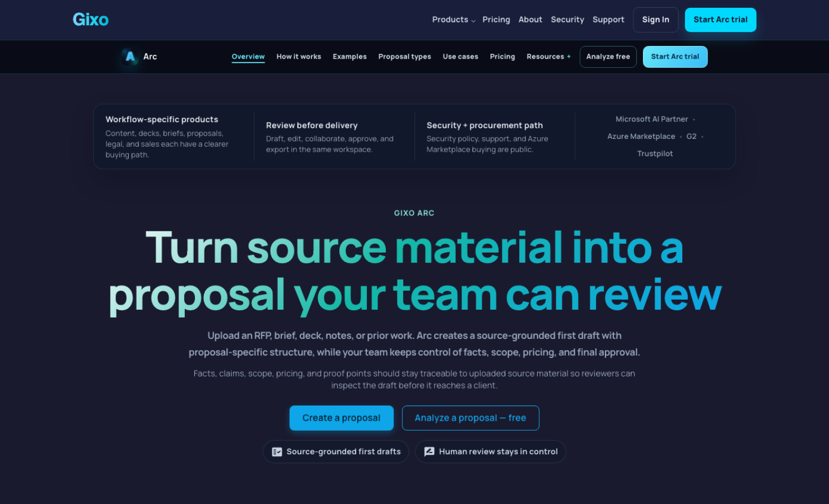
Task: Click the Human review stays in control pill
Action: (491, 451)
